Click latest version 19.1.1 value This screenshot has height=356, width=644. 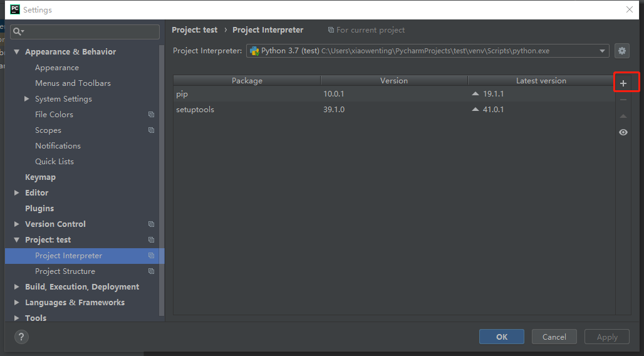coord(493,94)
